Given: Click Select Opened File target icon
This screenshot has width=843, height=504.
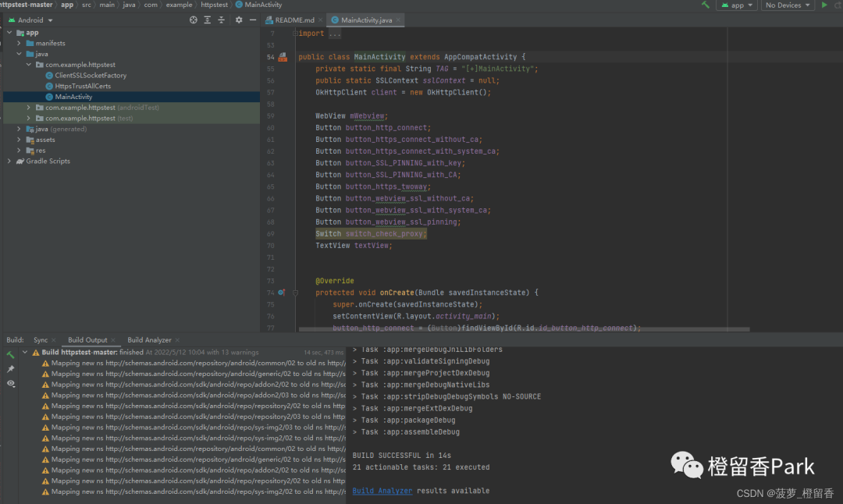Looking at the screenshot, I should coord(194,20).
